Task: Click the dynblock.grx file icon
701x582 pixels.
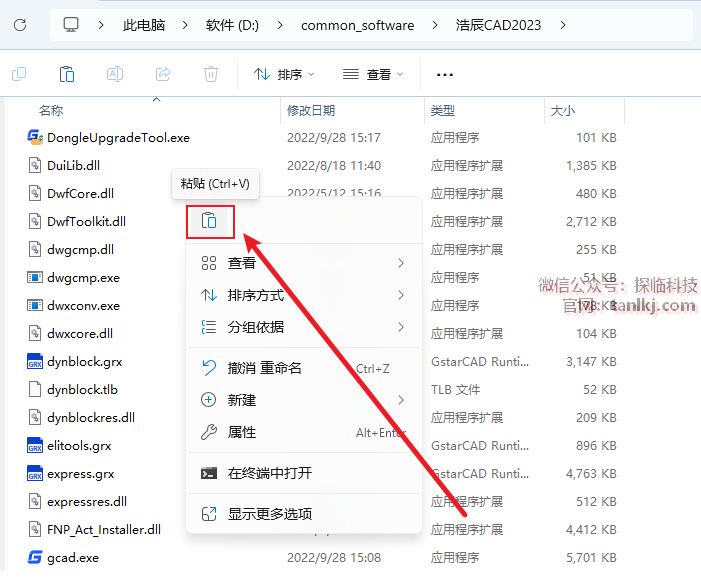Action: click(x=35, y=361)
